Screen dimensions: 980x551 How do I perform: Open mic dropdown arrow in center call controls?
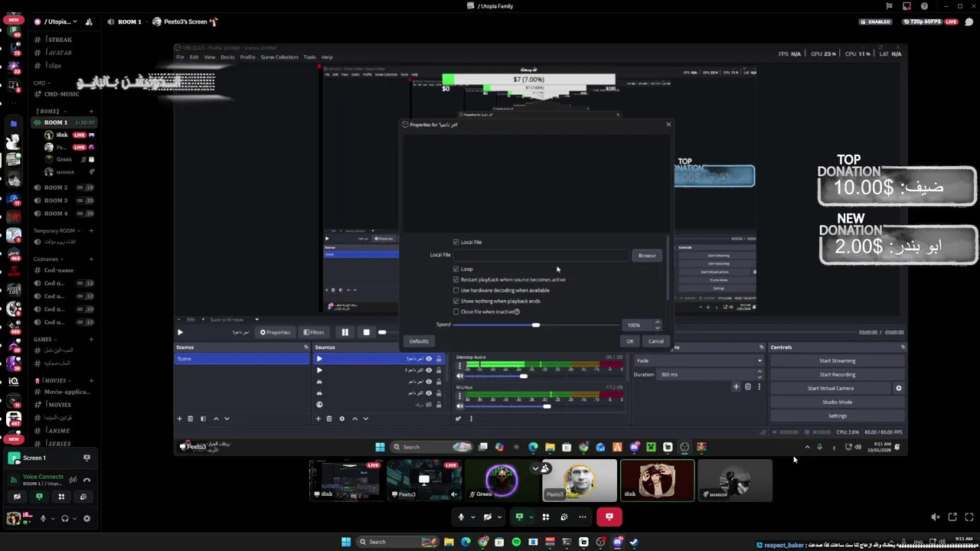pos(472,517)
